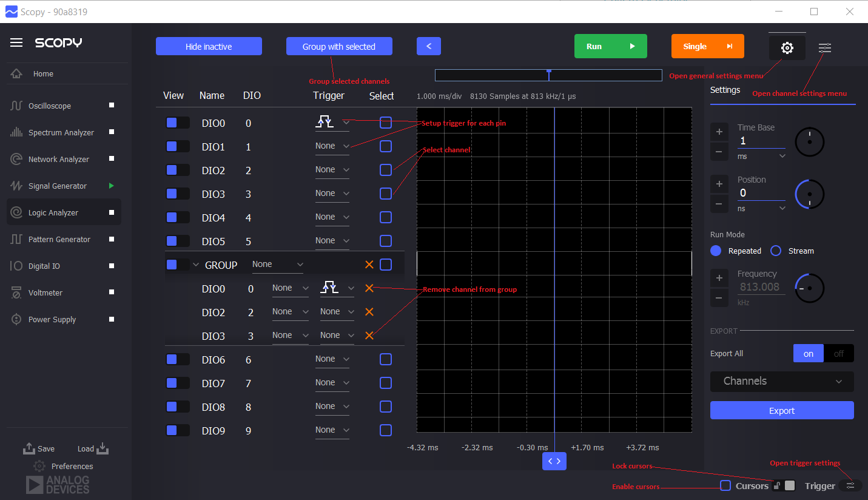Viewport: 868px width, 500px height.
Task: Click the Group with selected button
Action: tap(339, 46)
